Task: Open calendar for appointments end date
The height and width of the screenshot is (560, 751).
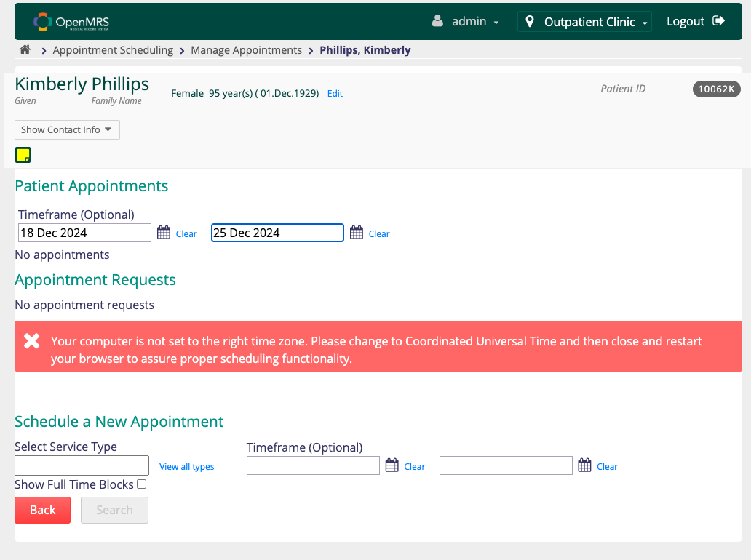Action: point(357,233)
